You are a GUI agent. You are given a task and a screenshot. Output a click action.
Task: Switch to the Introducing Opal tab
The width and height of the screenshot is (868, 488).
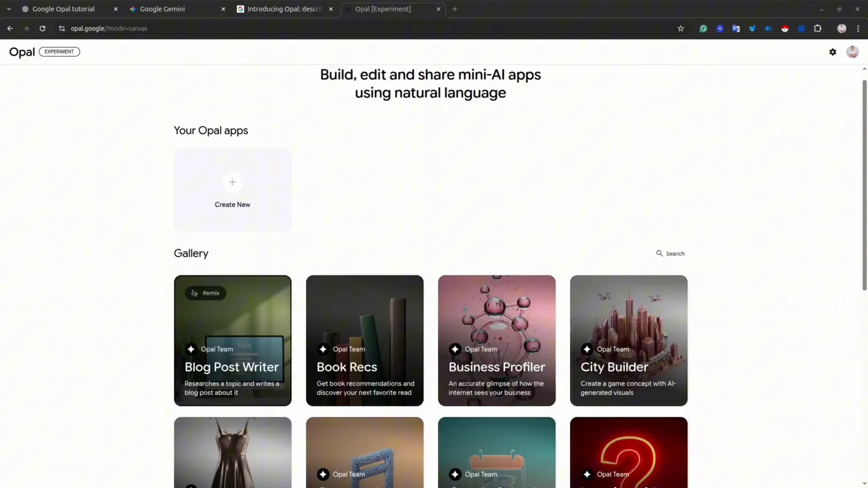pyautogui.click(x=285, y=9)
